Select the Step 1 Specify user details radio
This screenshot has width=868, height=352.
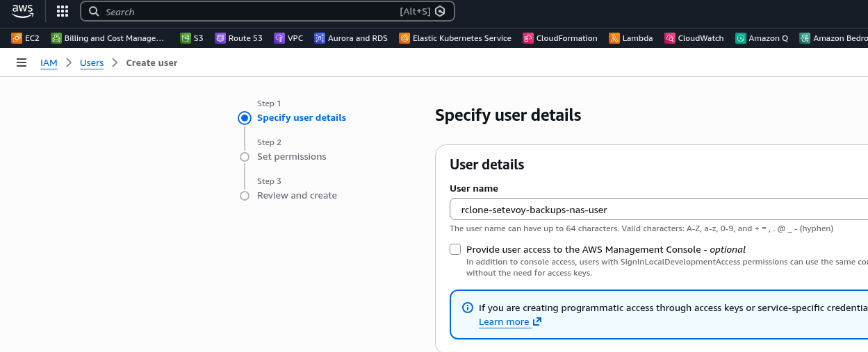tap(245, 118)
